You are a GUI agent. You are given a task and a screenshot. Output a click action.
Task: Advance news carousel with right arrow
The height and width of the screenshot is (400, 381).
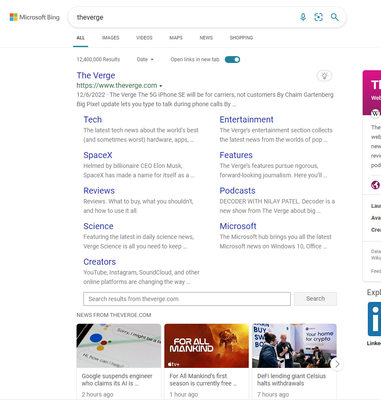[x=337, y=364]
